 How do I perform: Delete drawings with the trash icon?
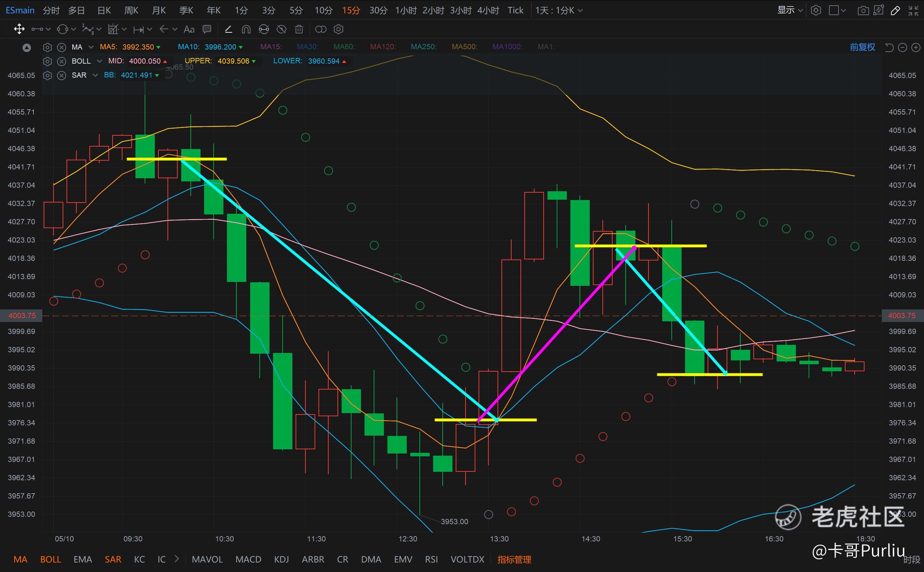click(x=299, y=29)
